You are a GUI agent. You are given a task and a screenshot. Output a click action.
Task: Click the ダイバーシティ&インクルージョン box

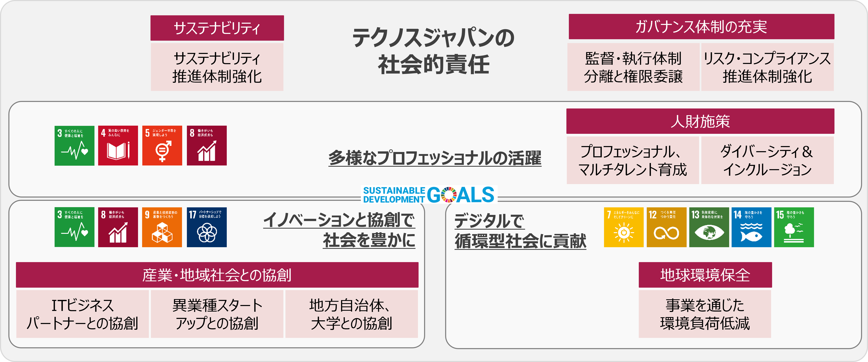click(x=768, y=160)
